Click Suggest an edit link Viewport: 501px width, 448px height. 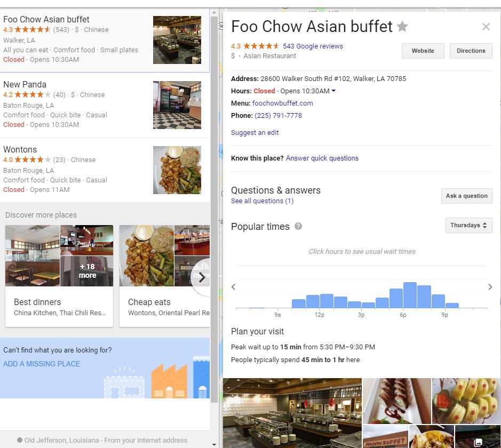click(255, 132)
